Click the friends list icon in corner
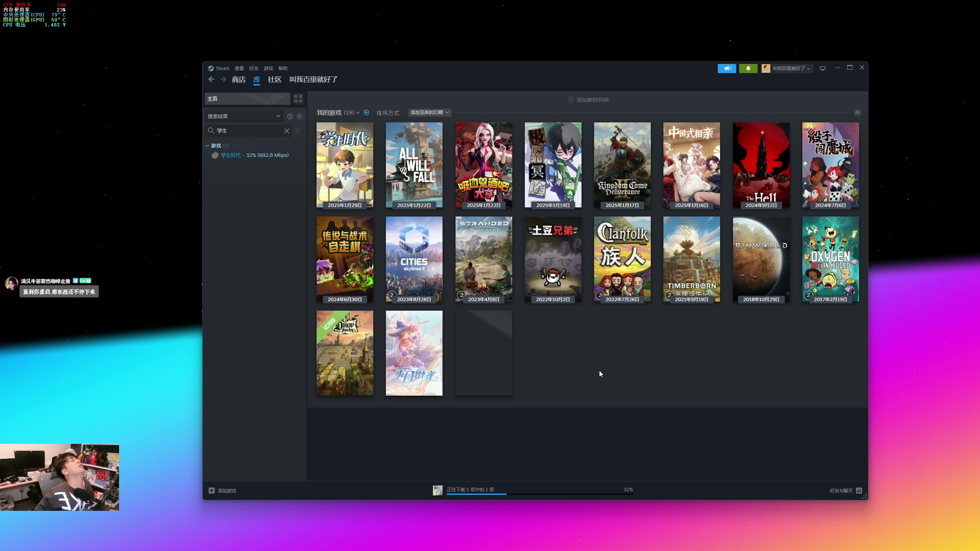Screen dimensions: 980x551 tap(859, 491)
